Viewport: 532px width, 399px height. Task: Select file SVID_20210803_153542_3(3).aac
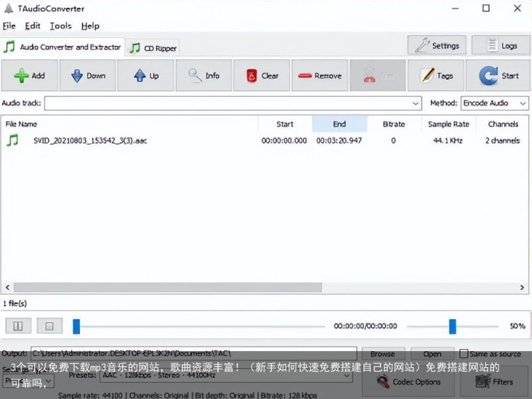(x=90, y=140)
